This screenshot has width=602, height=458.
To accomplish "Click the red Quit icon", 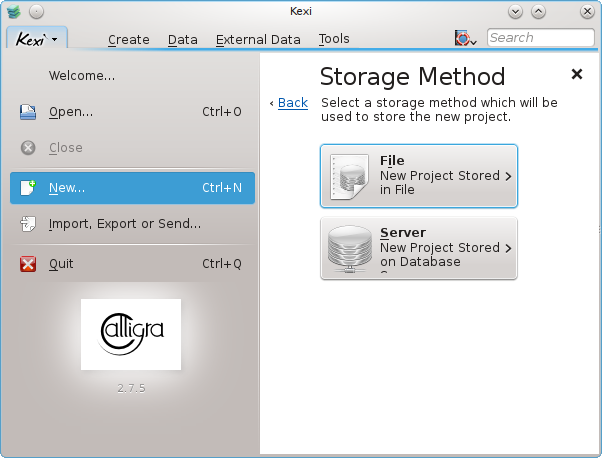I will coord(29,264).
